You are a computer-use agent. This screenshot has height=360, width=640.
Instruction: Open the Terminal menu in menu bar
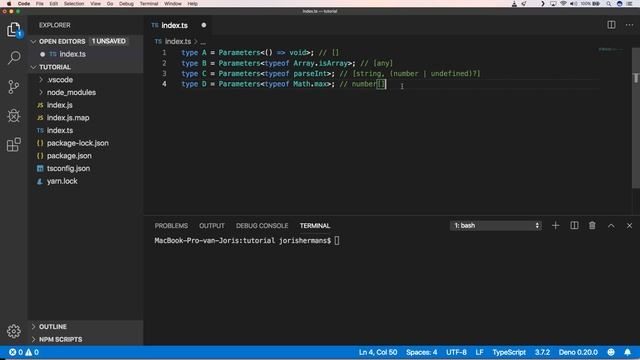click(149, 4)
